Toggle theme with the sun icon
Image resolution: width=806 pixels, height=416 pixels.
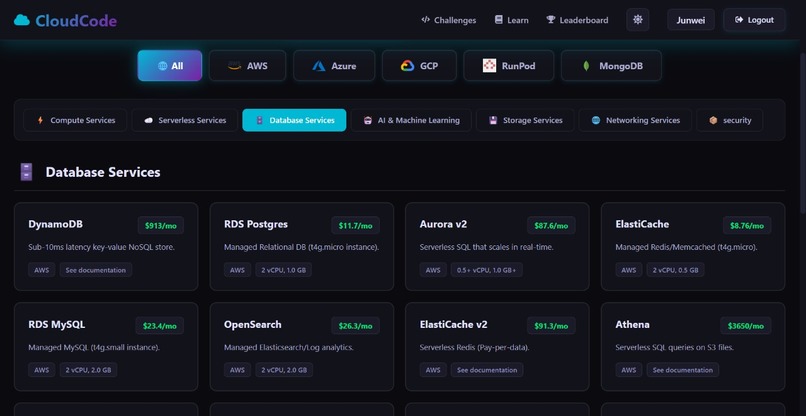click(638, 20)
